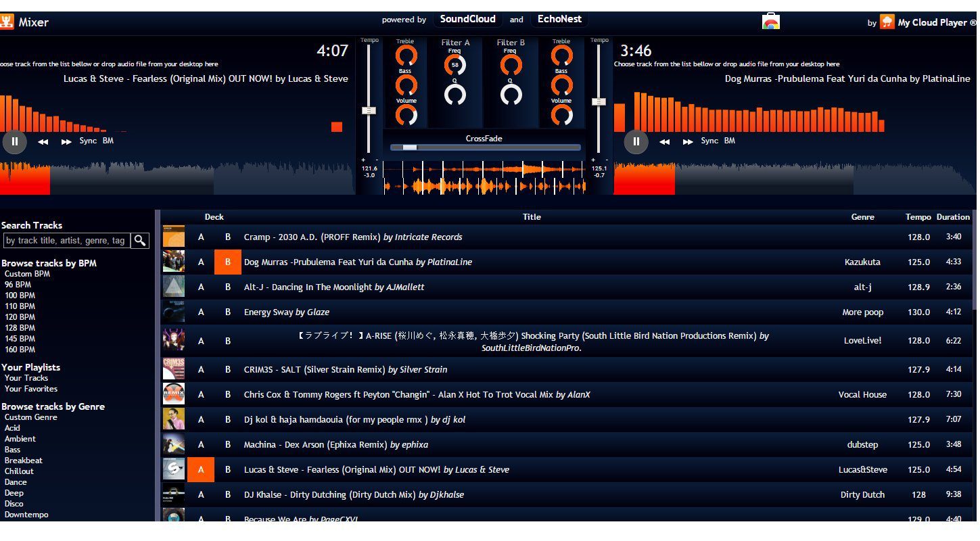
Task: Click the deck B Treble knob
Action: [x=561, y=55]
